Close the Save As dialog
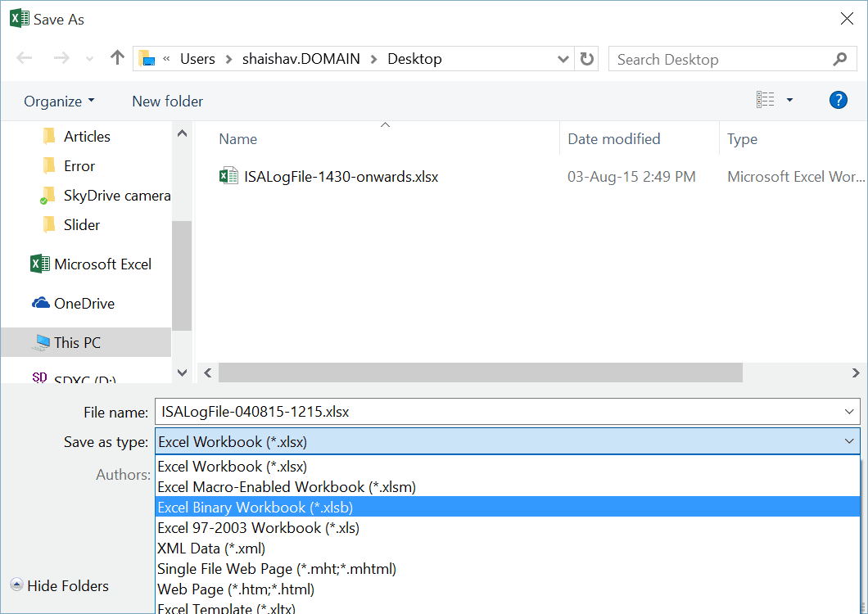The image size is (868, 614). 847,18
